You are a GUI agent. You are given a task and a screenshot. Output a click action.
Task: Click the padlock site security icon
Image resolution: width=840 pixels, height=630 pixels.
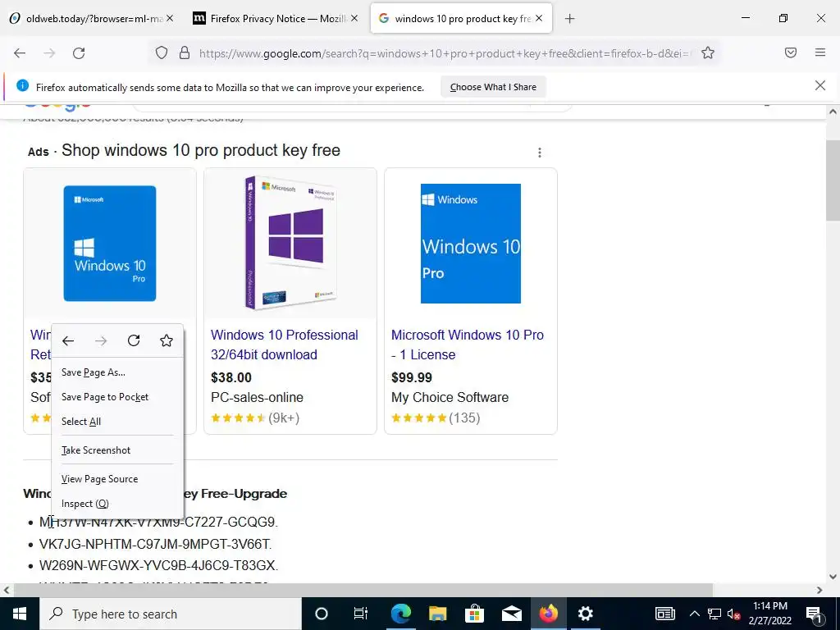(185, 52)
